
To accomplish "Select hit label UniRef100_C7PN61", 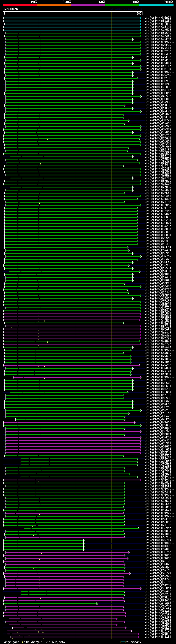I will pos(158,392).
